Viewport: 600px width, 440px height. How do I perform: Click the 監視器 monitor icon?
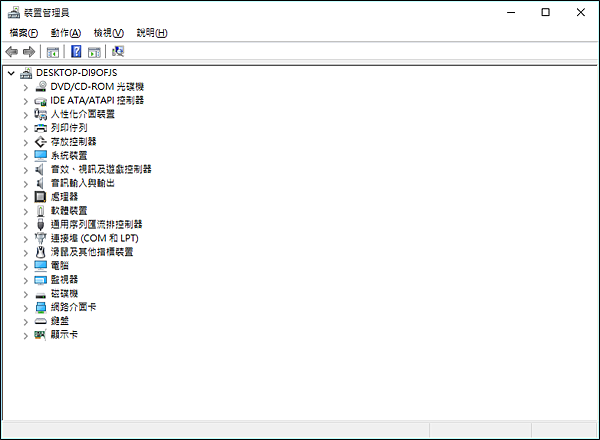pos(41,280)
